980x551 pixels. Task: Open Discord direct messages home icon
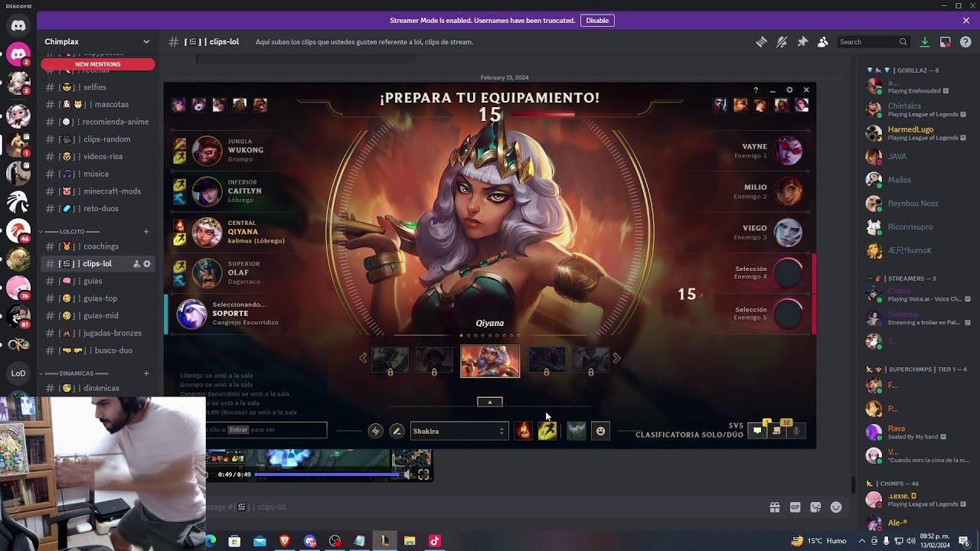pos(18,25)
